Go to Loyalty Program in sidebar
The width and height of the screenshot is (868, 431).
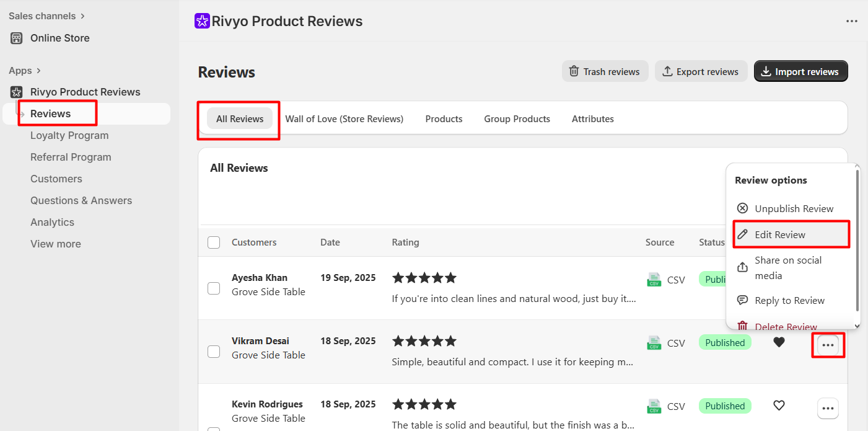point(69,135)
